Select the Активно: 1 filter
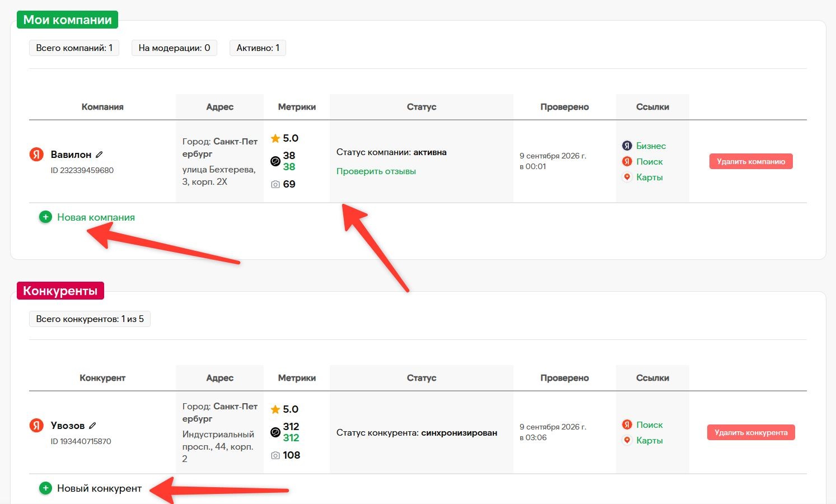Image resolution: width=836 pixels, height=504 pixels. point(258,48)
